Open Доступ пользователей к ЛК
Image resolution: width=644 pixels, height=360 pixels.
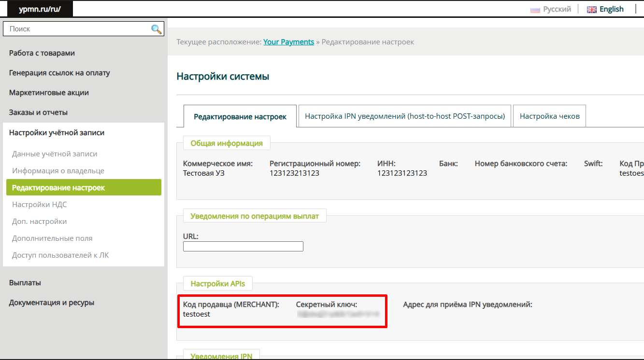tap(60, 255)
